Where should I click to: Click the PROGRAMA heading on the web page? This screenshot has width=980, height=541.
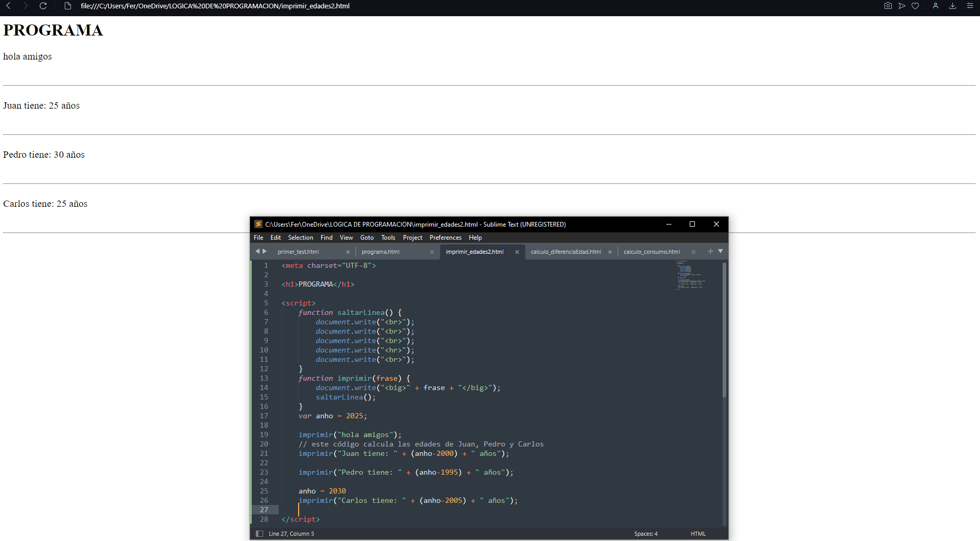click(53, 30)
